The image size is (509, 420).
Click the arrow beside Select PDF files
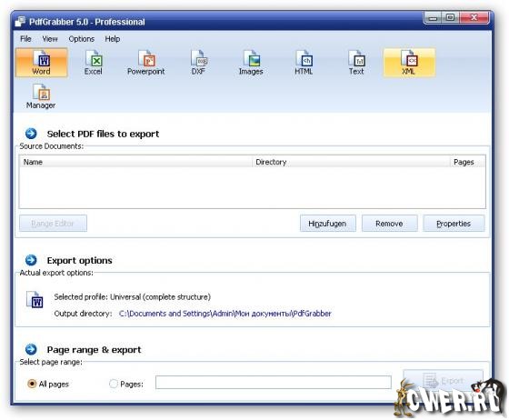coord(31,134)
